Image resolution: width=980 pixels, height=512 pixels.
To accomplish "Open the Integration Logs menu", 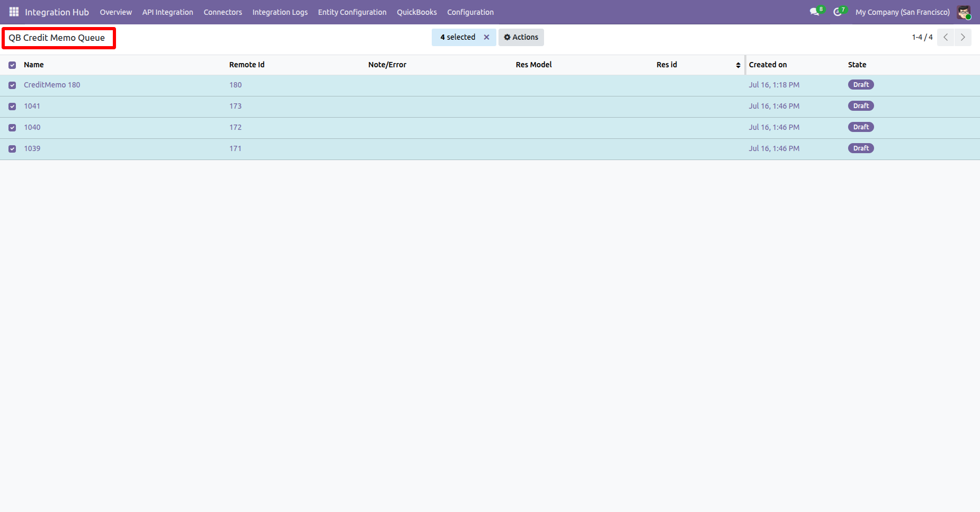I will [x=280, y=12].
